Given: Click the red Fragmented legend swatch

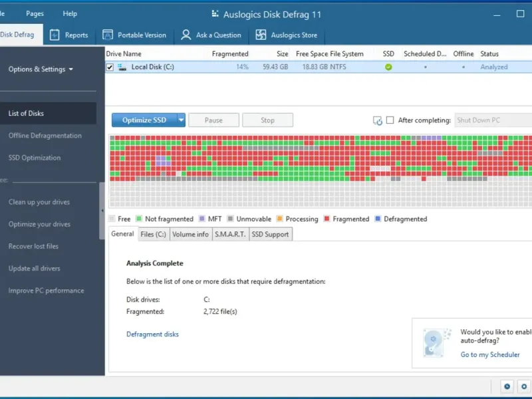Looking at the screenshot, I should (x=326, y=219).
